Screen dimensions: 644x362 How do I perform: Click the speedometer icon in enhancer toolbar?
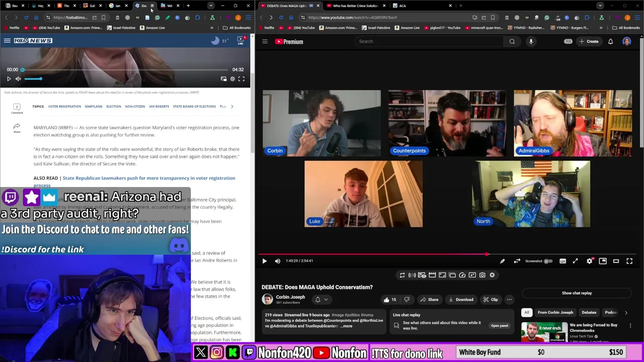click(x=462, y=275)
